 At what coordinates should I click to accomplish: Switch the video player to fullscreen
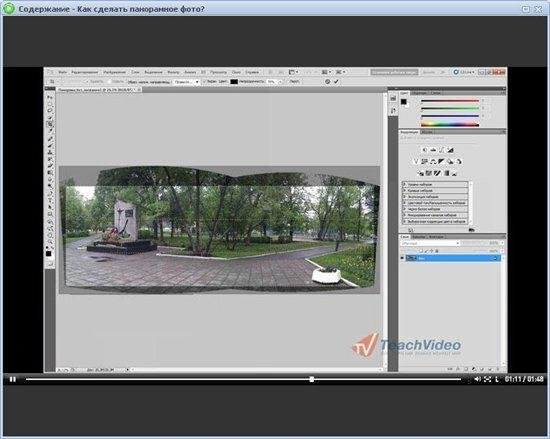click(488, 379)
